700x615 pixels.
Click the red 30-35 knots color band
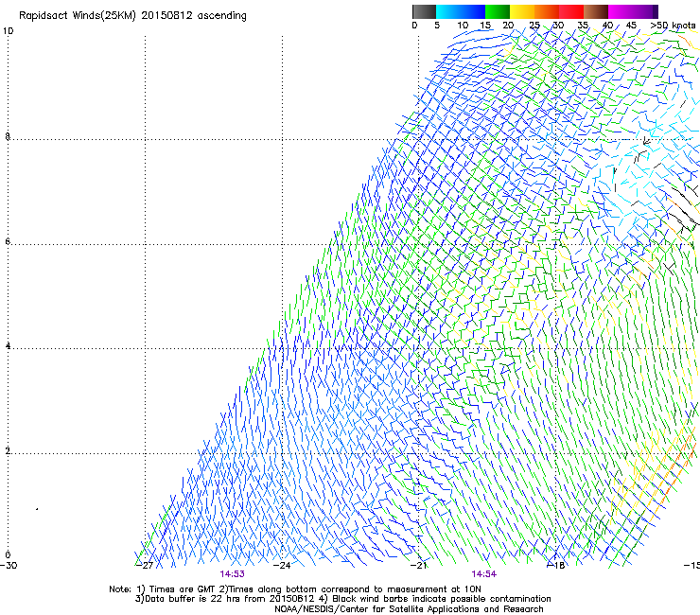click(571, 11)
